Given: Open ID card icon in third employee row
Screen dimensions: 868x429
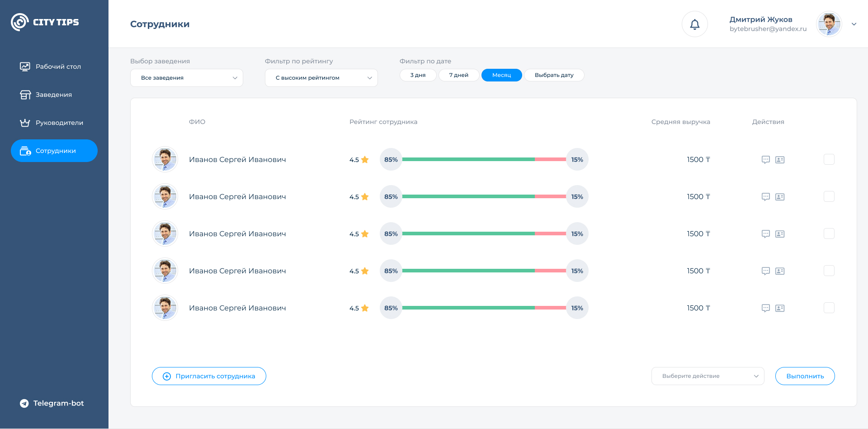Looking at the screenshot, I should click(x=780, y=234).
